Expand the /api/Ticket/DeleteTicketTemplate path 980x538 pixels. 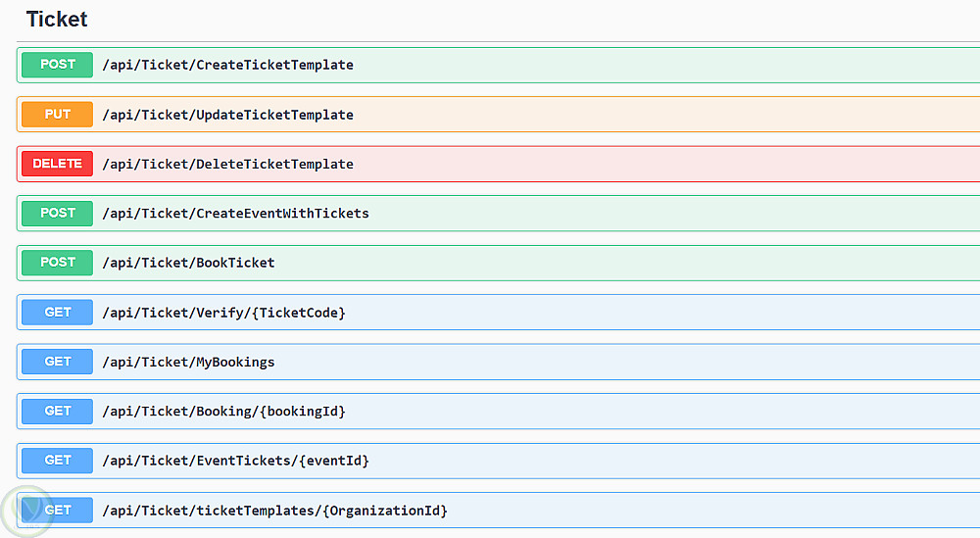227,164
